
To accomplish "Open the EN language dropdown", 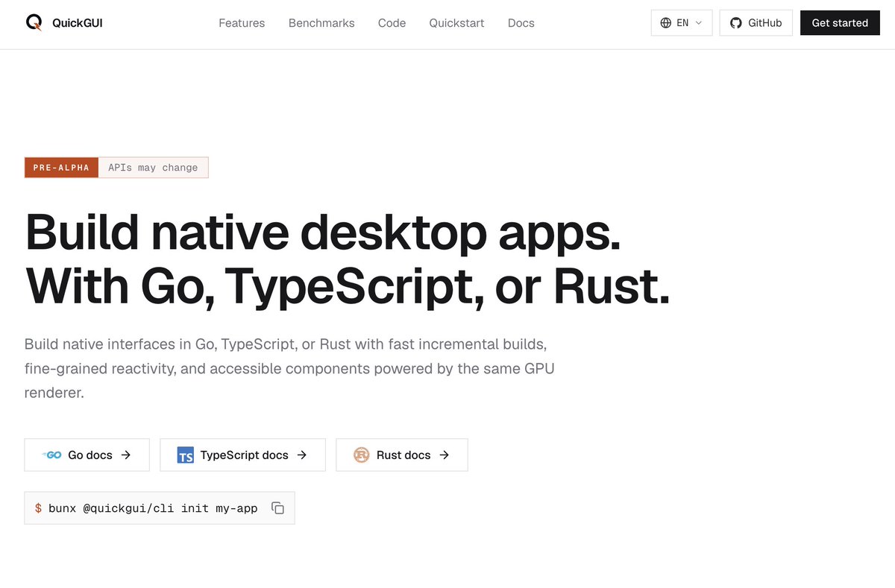I will tap(682, 23).
